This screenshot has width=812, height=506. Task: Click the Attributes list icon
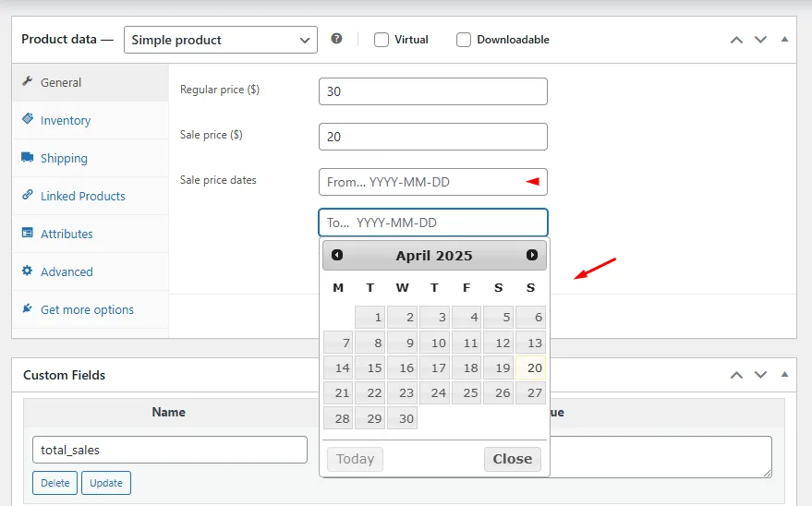(28, 234)
